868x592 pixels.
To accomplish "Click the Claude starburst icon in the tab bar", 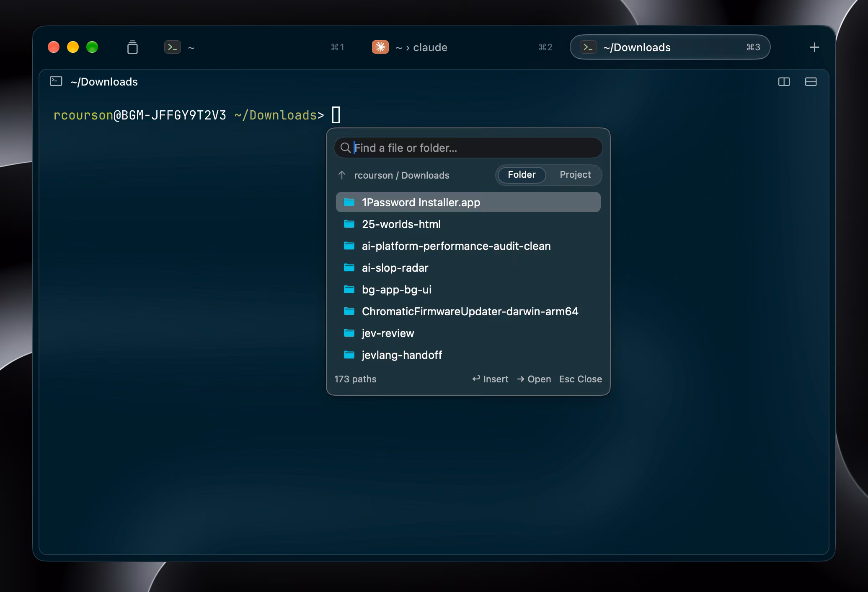I will click(380, 47).
